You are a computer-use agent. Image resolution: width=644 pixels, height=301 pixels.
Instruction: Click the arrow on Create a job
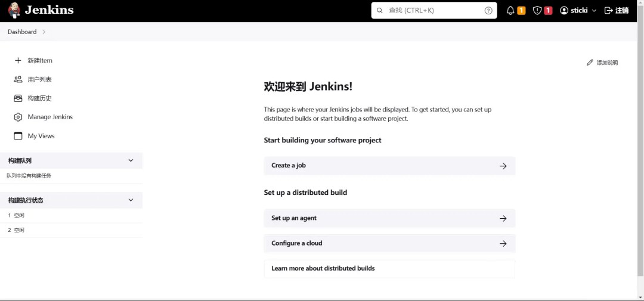(x=503, y=166)
